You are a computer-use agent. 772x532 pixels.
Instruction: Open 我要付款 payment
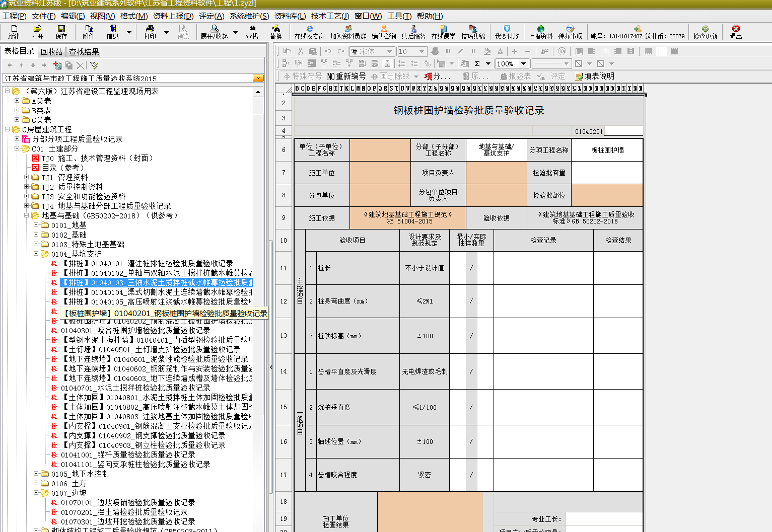pos(507,32)
